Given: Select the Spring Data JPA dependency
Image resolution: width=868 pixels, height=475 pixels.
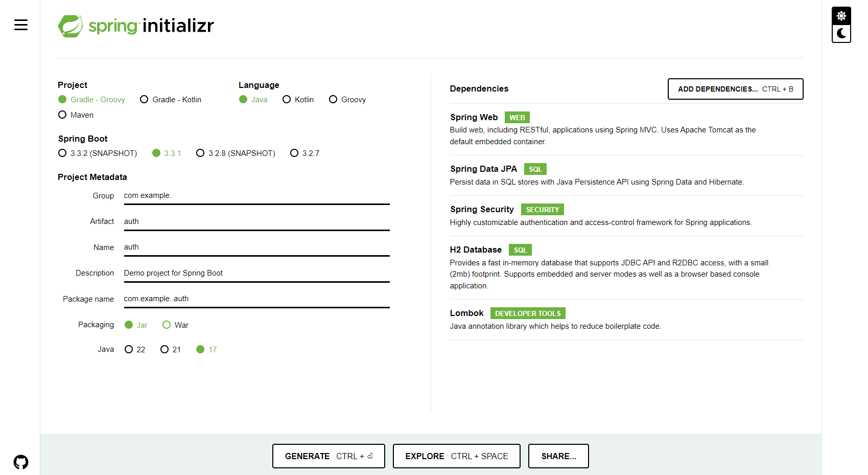Looking at the screenshot, I should click(626, 175).
